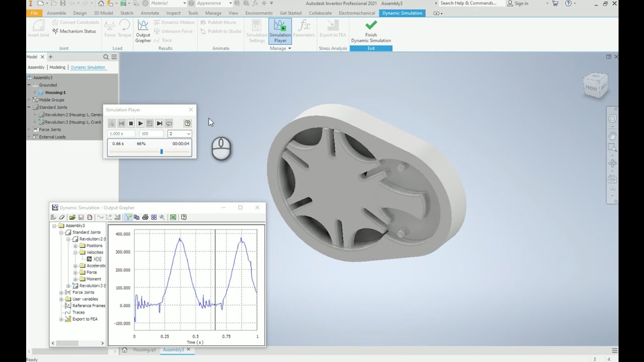Collapse Grounded node in Model browser
The height and width of the screenshot is (362, 644).
pos(29,85)
